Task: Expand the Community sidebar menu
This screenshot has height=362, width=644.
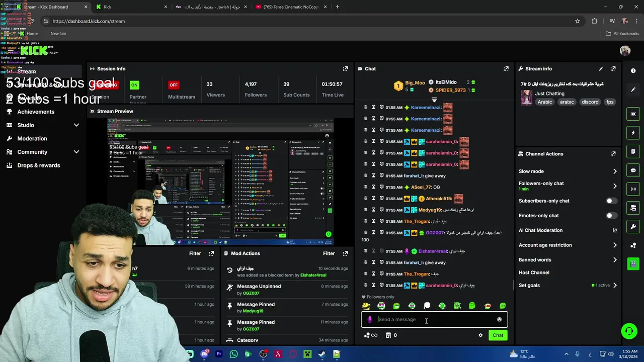Action: pos(76,152)
